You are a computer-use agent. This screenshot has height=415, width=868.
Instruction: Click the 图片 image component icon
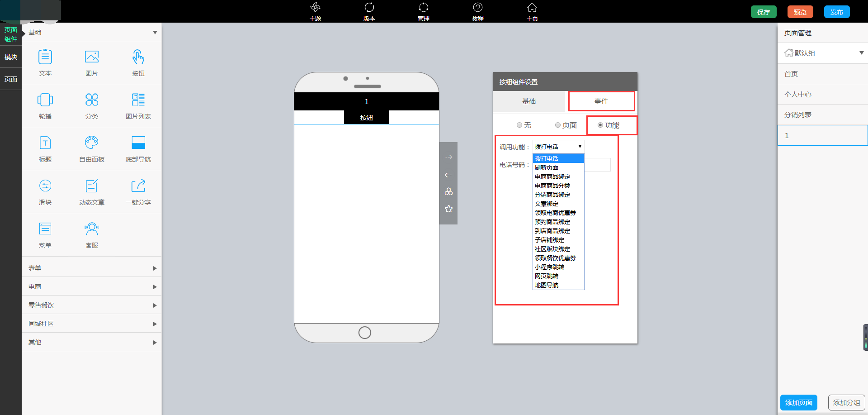[x=92, y=57]
